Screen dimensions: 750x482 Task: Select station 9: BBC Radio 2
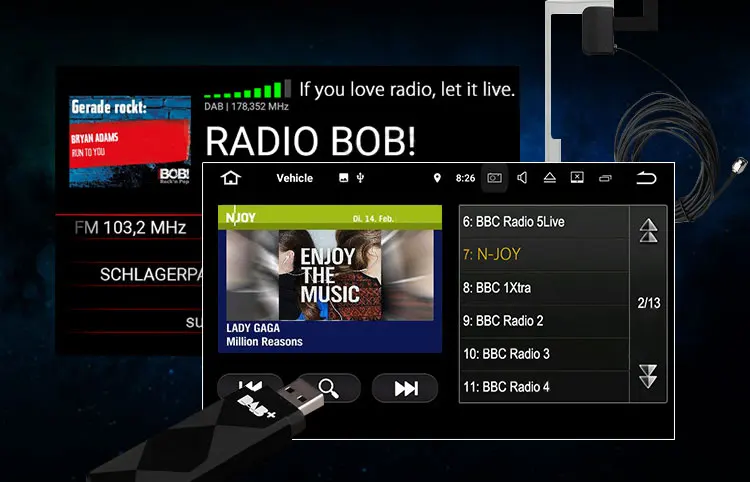click(x=544, y=321)
